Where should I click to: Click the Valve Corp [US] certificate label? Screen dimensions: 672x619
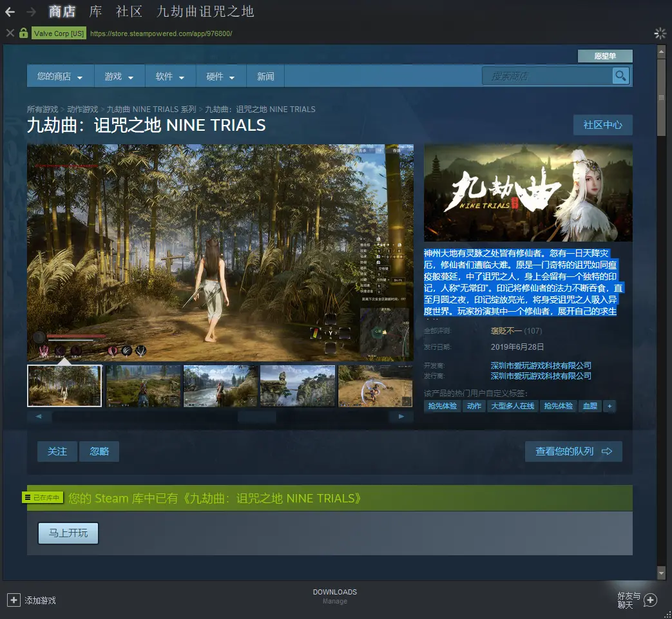tap(59, 33)
